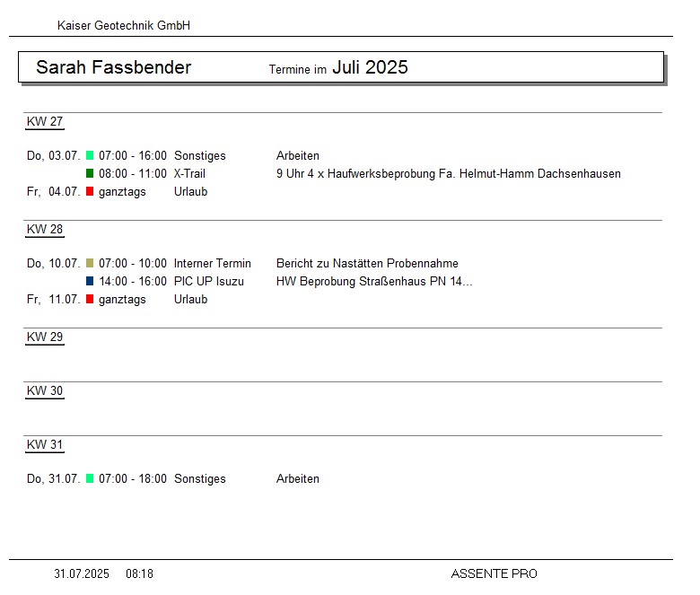The width and height of the screenshot is (700, 595).
Task: Click the ASSENTE PRO footer label
Action: tap(494, 574)
